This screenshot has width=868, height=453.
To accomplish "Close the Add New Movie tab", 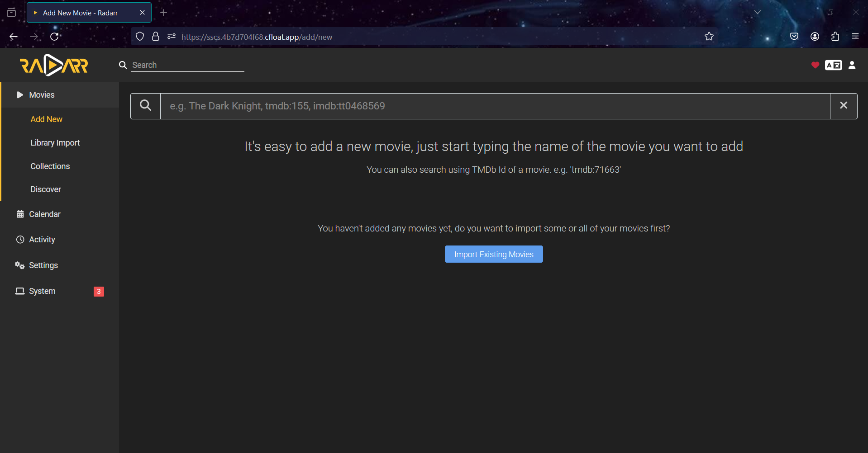I will (x=142, y=13).
